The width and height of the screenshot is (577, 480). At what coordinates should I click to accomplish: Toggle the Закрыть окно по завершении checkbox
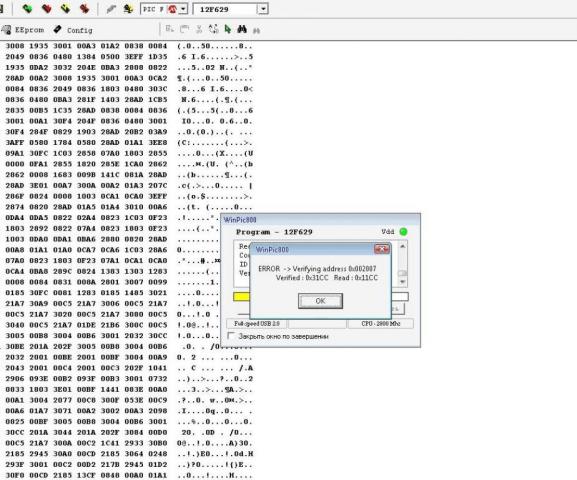click(231, 336)
